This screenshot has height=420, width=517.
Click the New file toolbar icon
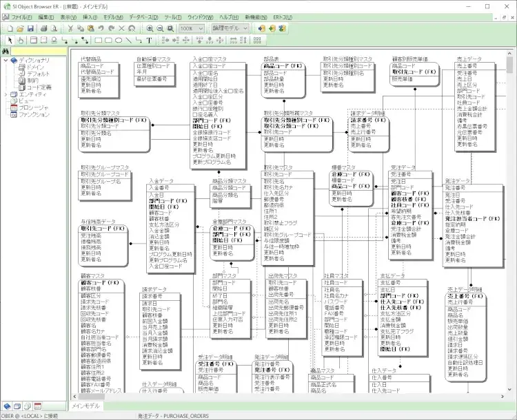(10, 29)
